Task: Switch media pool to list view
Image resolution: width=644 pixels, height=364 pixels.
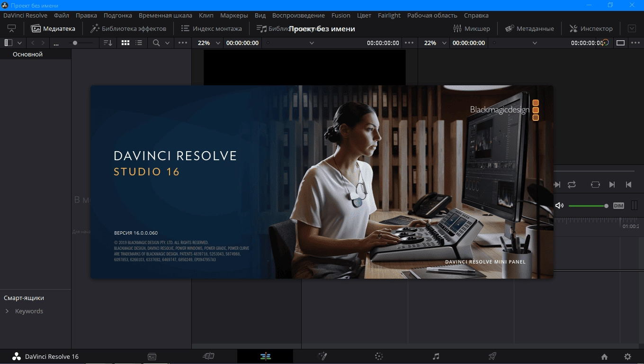Action: point(139,43)
